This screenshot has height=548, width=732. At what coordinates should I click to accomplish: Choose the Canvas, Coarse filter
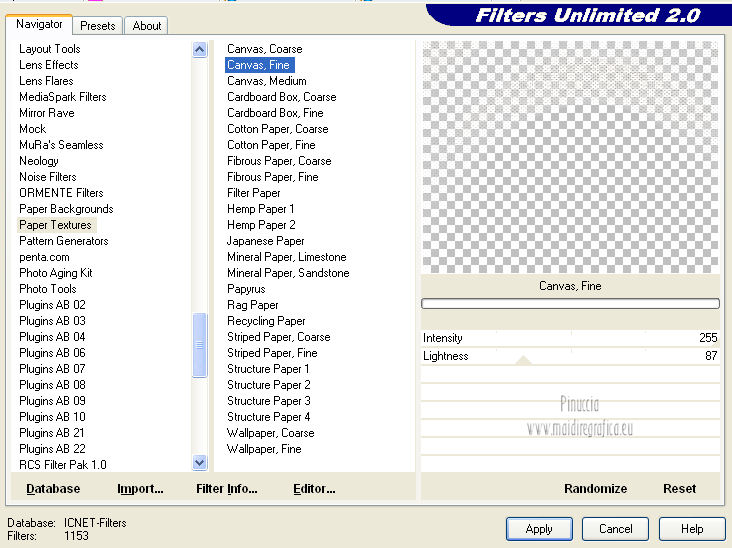pyautogui.click(x=265, y=49)
